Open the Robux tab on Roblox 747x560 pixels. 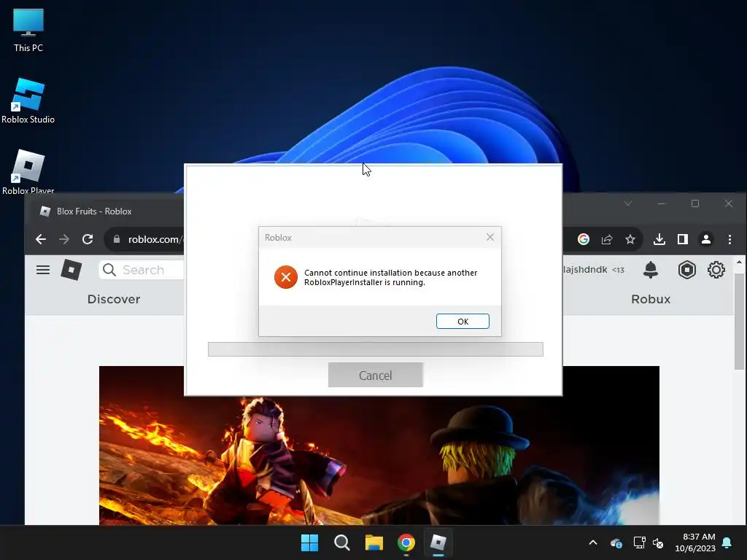pos(651,299)
